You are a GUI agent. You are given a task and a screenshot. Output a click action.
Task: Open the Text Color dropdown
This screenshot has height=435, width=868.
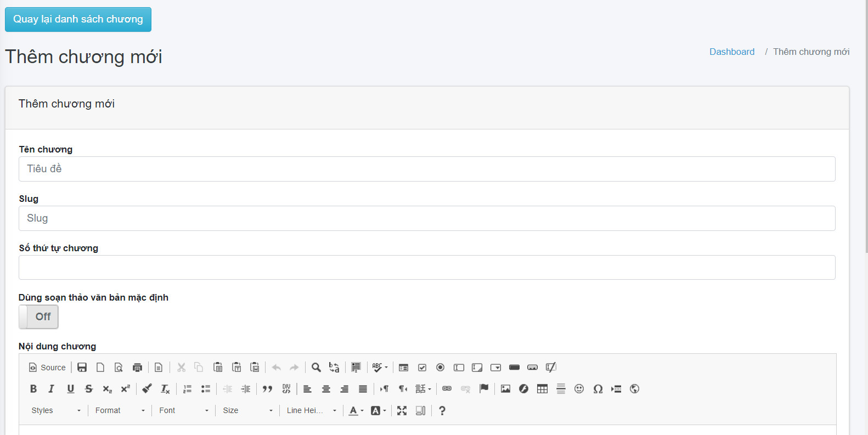click(x=357, y=410)
